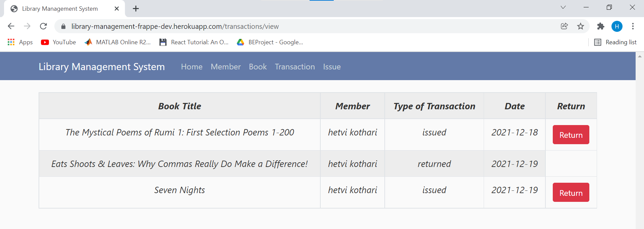Open a new browser tab
This screenshot has width=644, height=229.
pyautogui.click(x=136, y=9)
